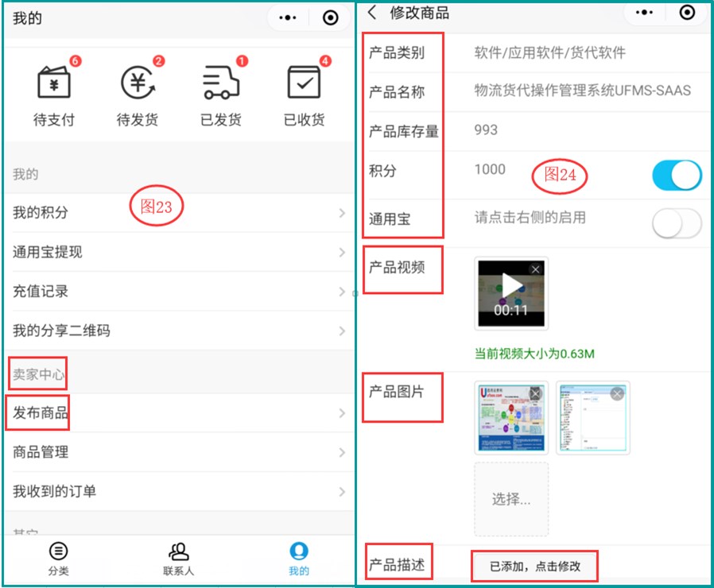
Task: Open the 已收货 received orders icon
Action: tap(304, 87)
